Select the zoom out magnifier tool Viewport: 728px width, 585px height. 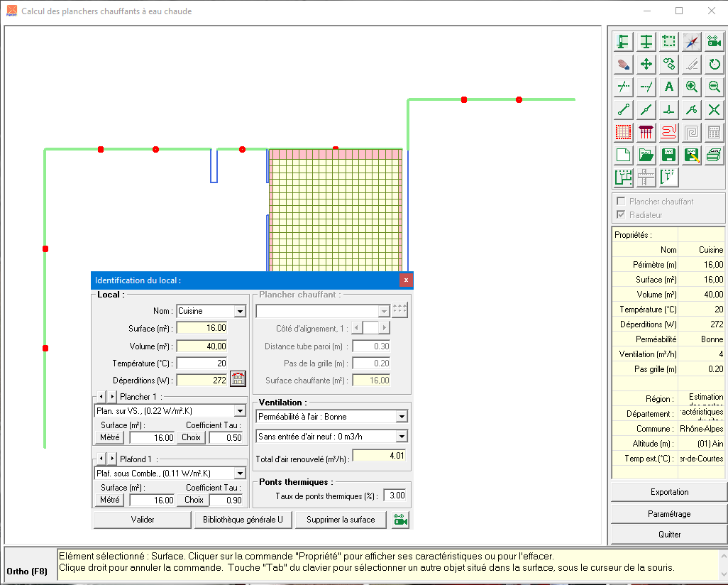point(715,87)
